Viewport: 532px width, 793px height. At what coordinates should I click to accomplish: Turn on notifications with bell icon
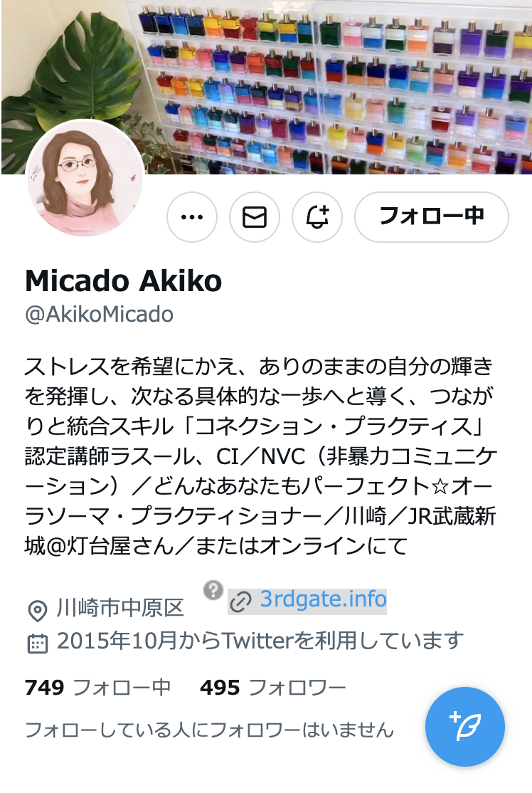317,217
